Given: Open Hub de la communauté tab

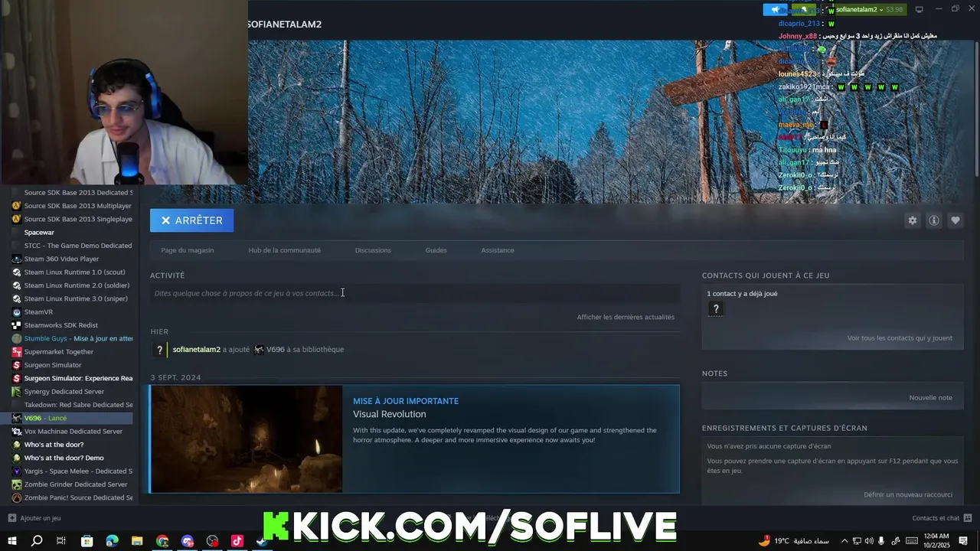Looking at the screenshot, I should tap(284, 250).
